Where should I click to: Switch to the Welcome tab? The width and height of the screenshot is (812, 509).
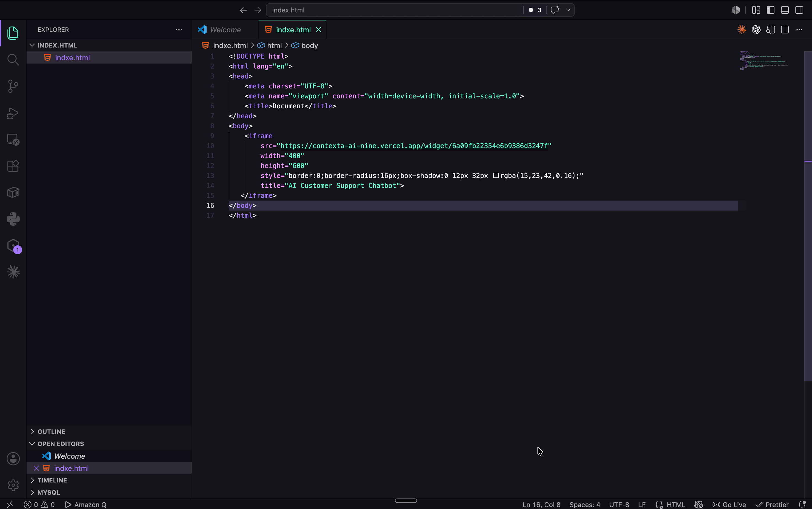click(225, 30)
